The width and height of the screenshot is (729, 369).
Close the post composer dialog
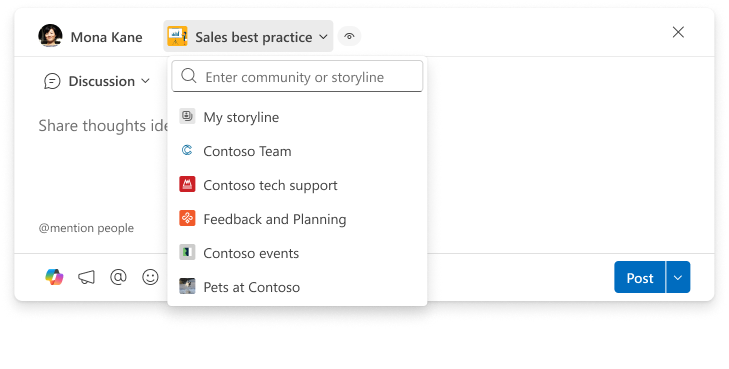click(x=678, y=32)
